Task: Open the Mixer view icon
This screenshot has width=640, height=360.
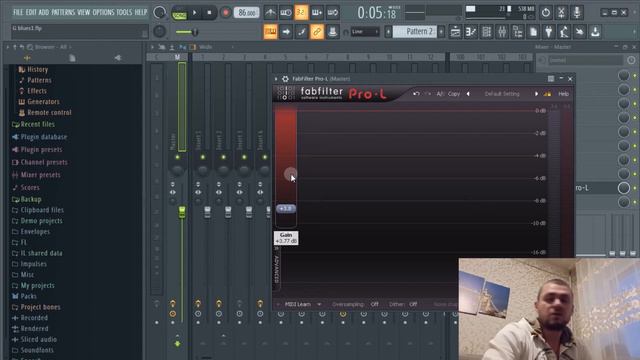Action: (502, 31)
